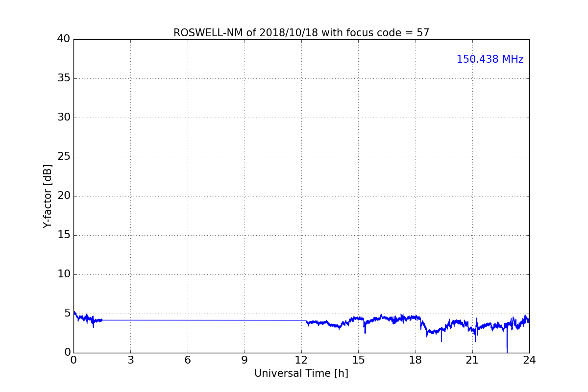This screenshot has width=588, height=392.
Task: Click the y-axis tick label 20
Action: pyautogui.click(x=64, y=196)
